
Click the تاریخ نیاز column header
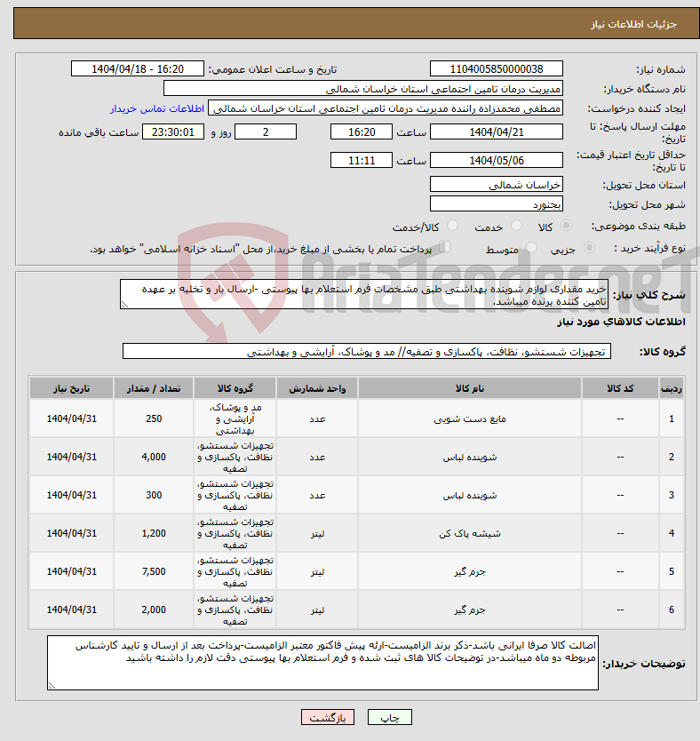(71, 388)
